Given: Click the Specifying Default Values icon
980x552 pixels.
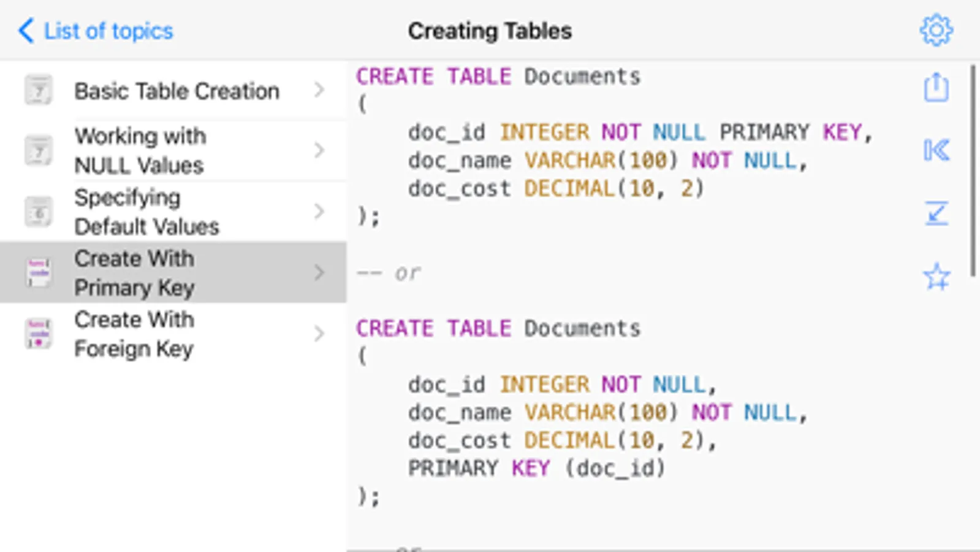Looking at the screenshot, I should 39,212.
